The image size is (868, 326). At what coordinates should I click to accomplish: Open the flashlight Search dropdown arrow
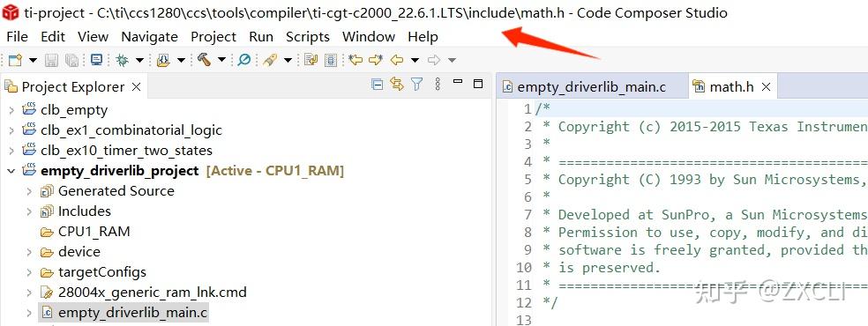(x=288, y=60)
